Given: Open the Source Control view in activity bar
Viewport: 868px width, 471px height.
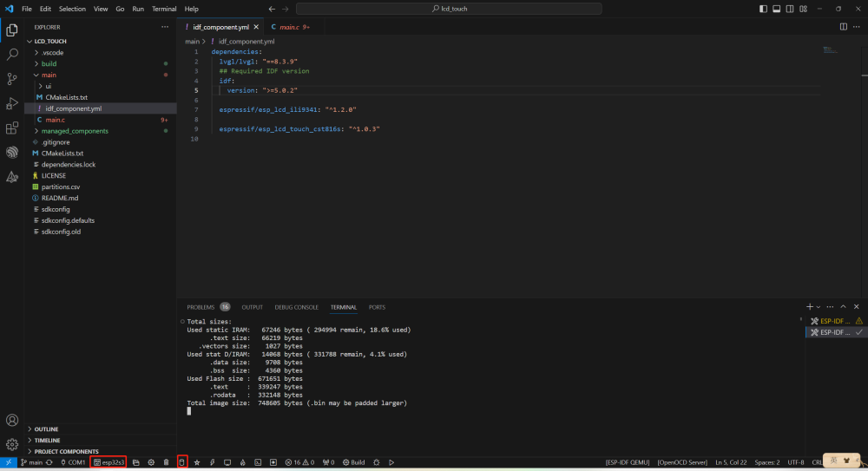Looking at the screenshot, I should (12, 78).
